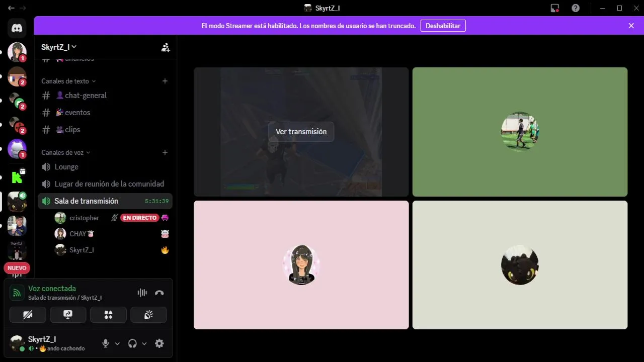Open connection signal info icon
Image resolution: width=644 pixels, height=362 pixels.
tap(17, 293)
